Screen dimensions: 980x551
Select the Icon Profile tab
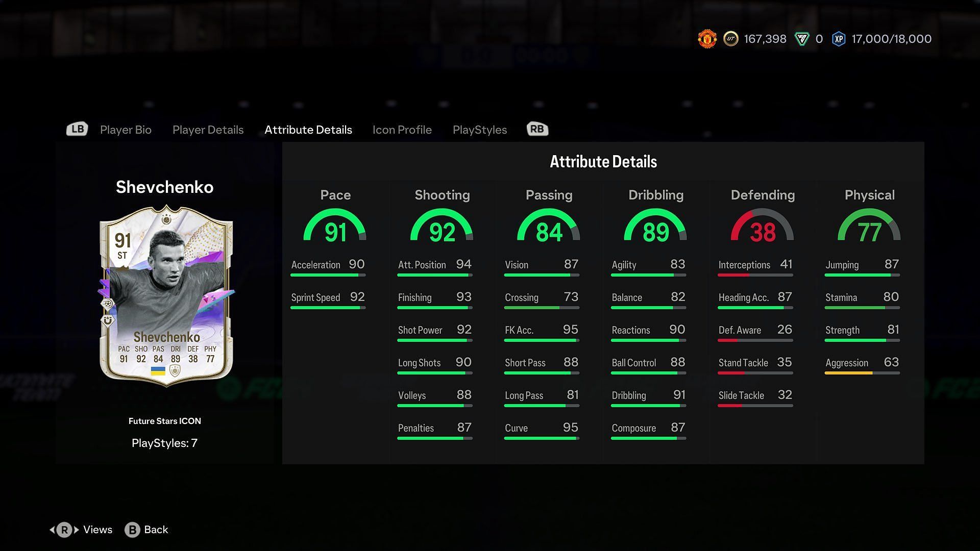tap(402, 129)
